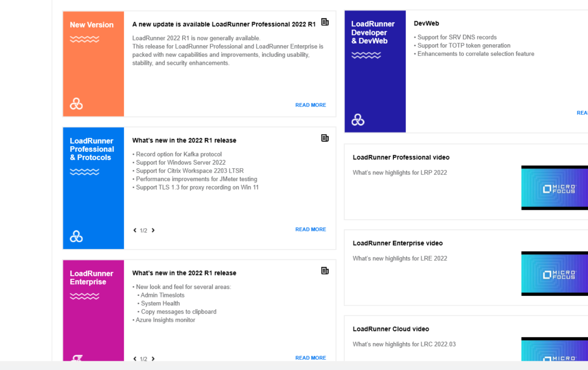Click READ MORE on LoadRunner Professional card
The width and height of the screenshot is (588, 370).
tap(311, 229)
